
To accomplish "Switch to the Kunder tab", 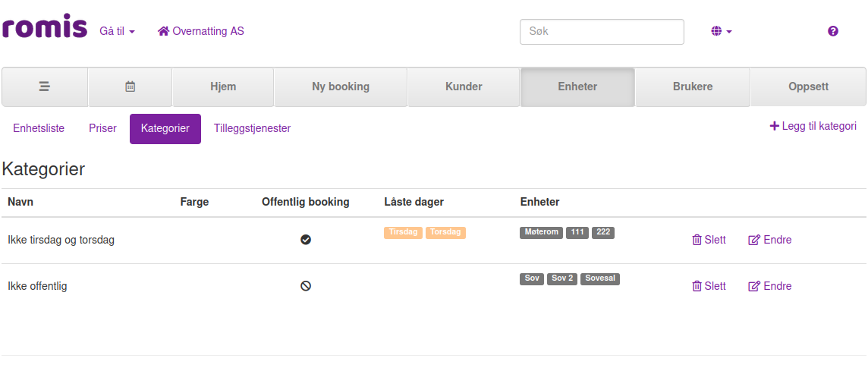I will click(x=464, y=87).
